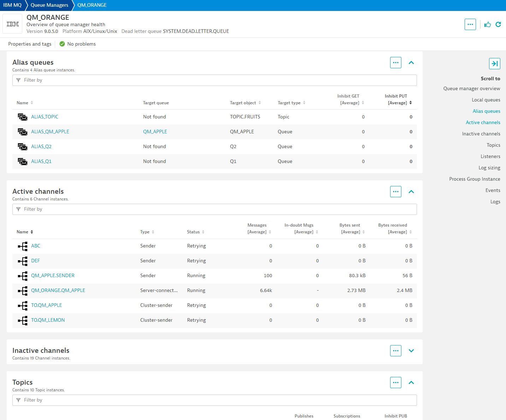Expand the Inactive channels section
The height and width of the screenshot is (420, 506).
pyautogui.click(x=411, y=351)
